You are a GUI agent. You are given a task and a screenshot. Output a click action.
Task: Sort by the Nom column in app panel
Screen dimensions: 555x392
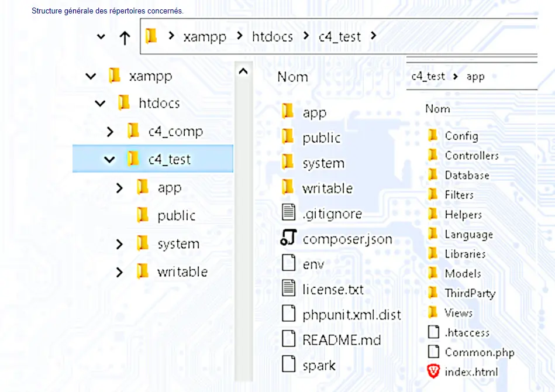click(438, 108)
